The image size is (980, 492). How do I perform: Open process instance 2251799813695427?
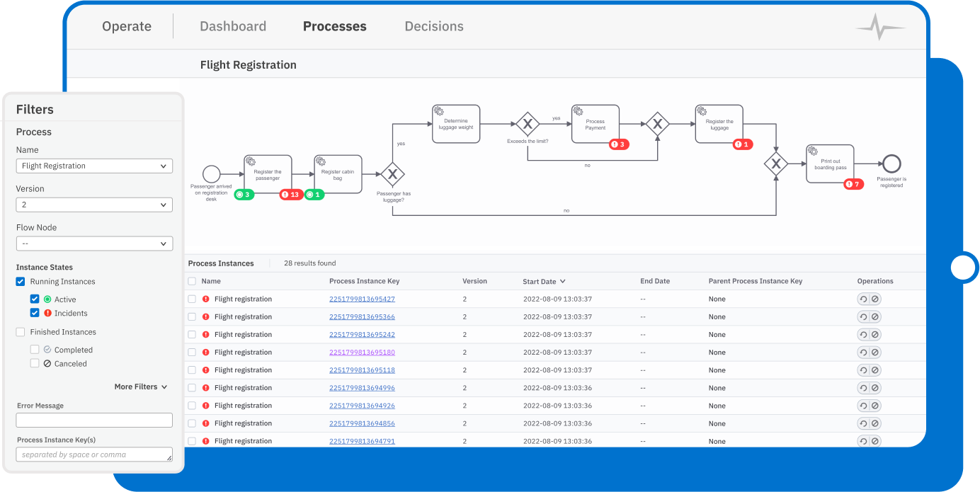[362, 299]
